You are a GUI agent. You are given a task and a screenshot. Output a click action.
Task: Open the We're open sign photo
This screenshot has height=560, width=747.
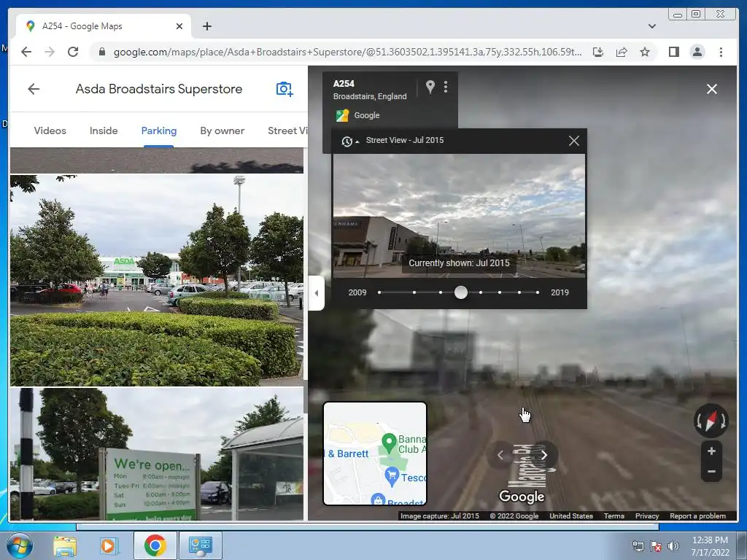tap(157, 454)
